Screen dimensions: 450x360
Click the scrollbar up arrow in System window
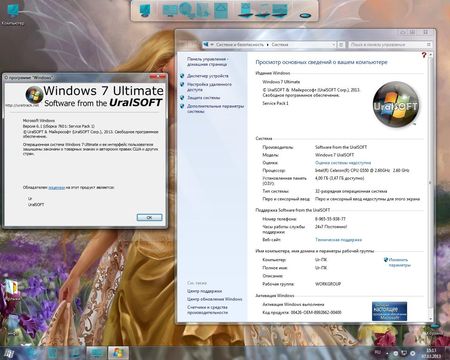(430, 54)
